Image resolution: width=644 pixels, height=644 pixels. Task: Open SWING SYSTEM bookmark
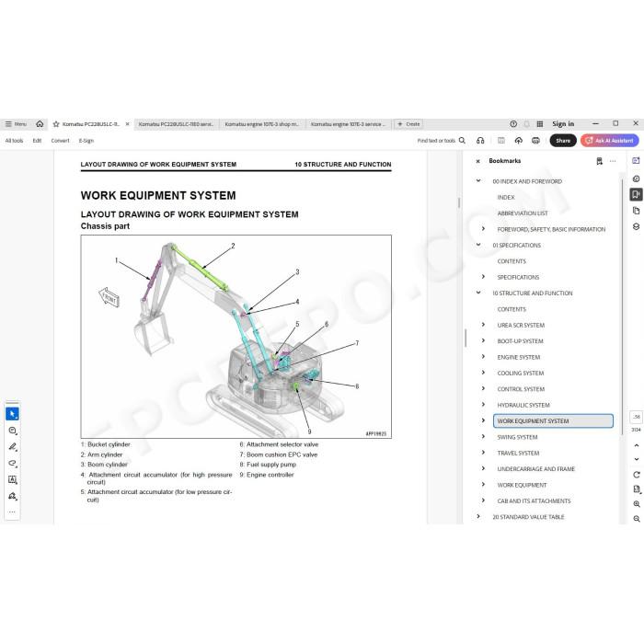coord(517,437)
